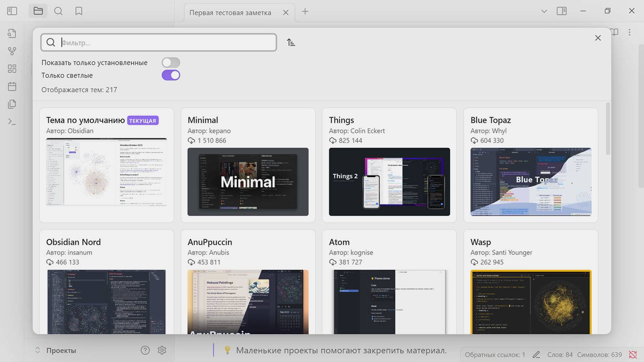The image size is (644, 362).
Task: Open the templates icon in ribbon
Action: coord(12,104)
